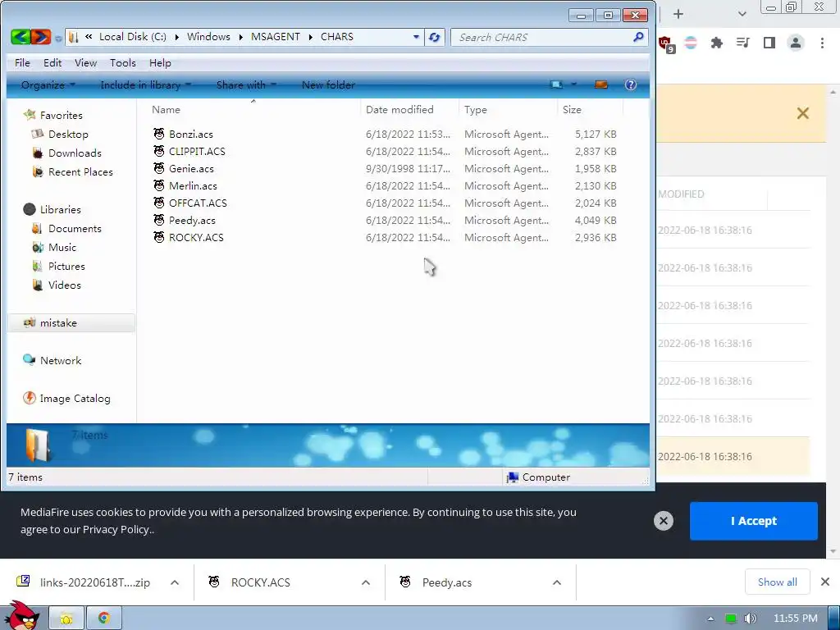Open the view options dropdown arrow
This screenshot has height=630, width=840.
(x=573, y=84)
